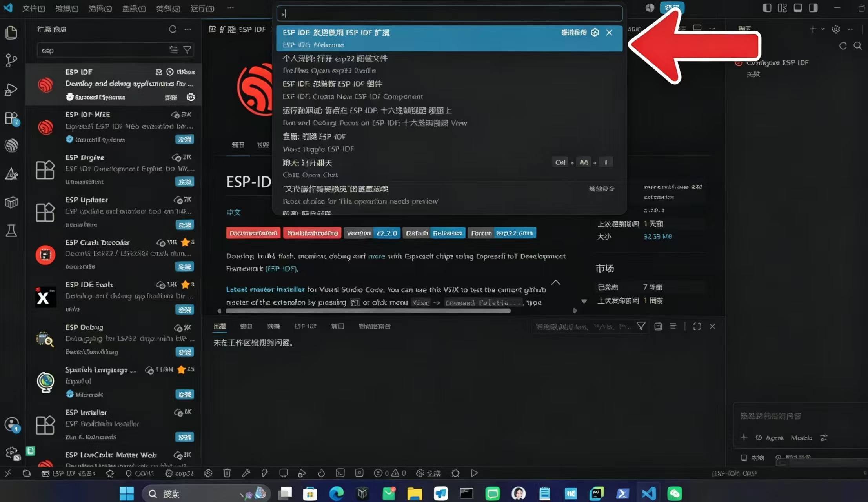868x502 pixels.
Task: Click the left arrow of the horizontal scrollbar
Action: (219, 311)
